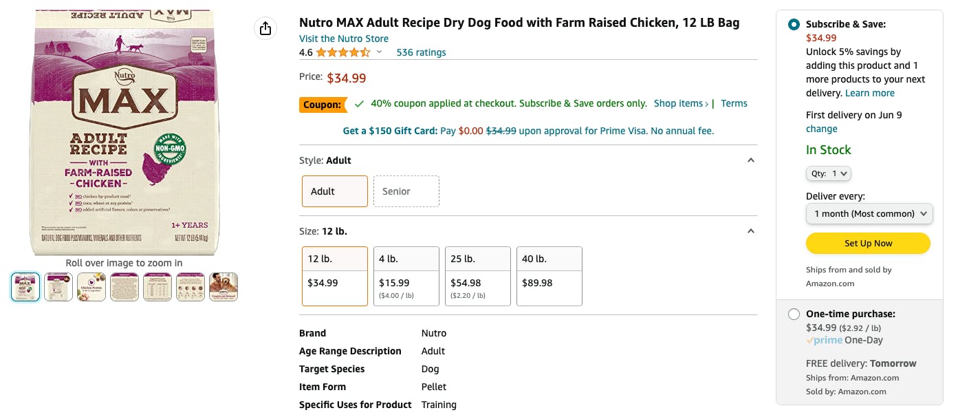Click the coupon Terms link
The height and width of the screenshot is (417, 980).
[734, 103]
